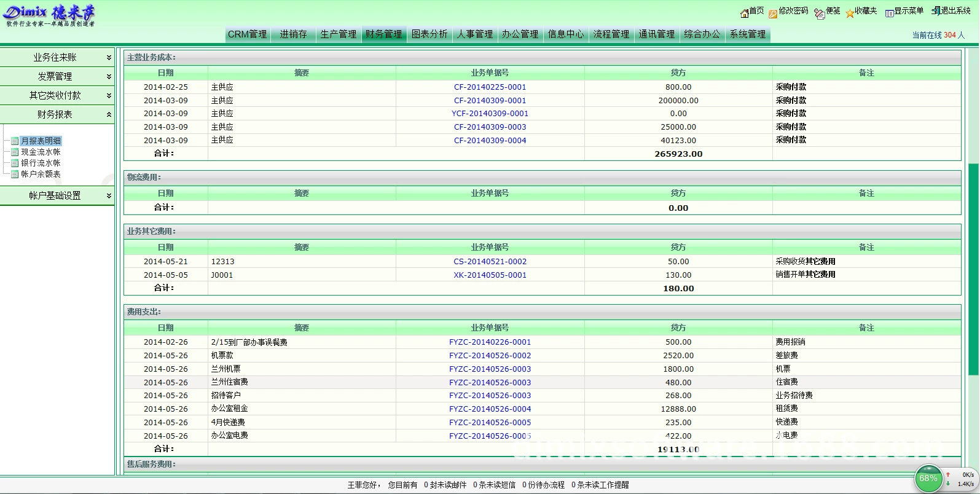Open the 办公管理 menu
This screenshot has height=494, width=980.
520,34
